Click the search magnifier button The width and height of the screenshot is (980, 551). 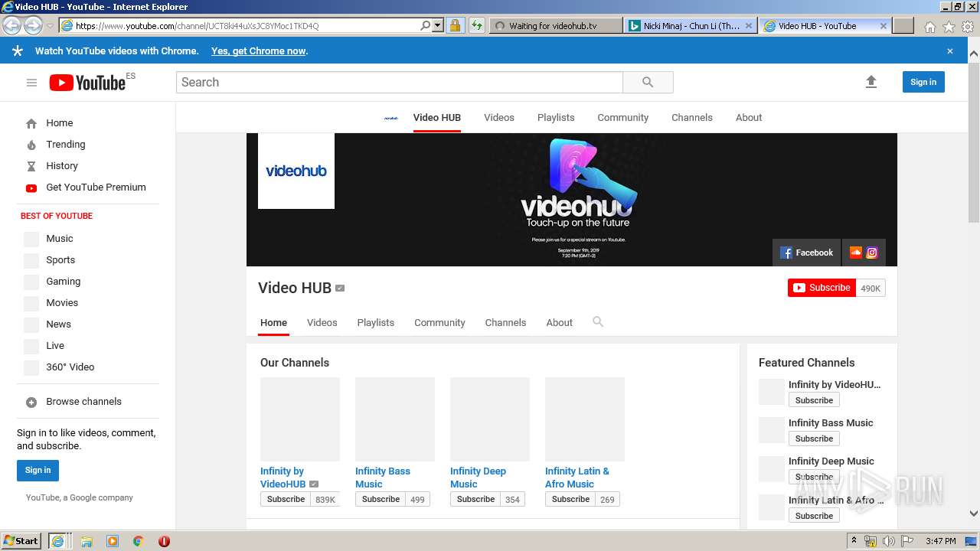pos(648,83)
